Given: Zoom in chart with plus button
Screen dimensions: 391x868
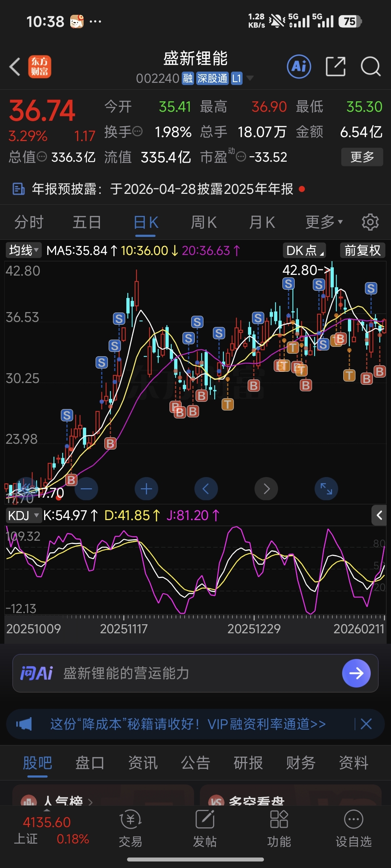Looking at the screenshot, I should [146, 489].
